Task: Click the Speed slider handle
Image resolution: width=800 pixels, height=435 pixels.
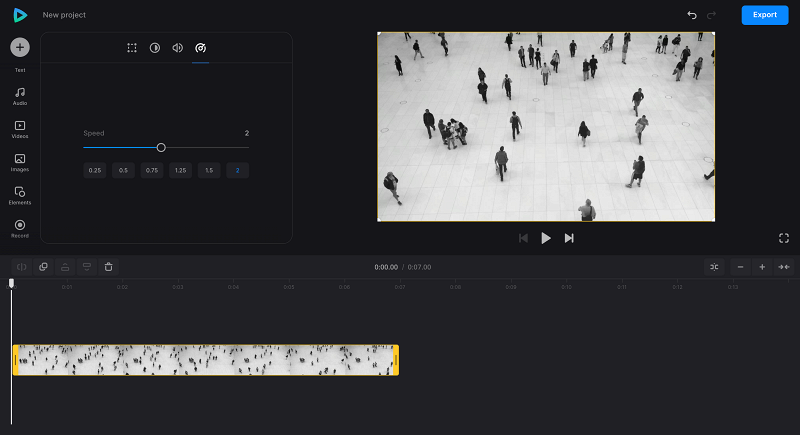Action: pos(161,147)
